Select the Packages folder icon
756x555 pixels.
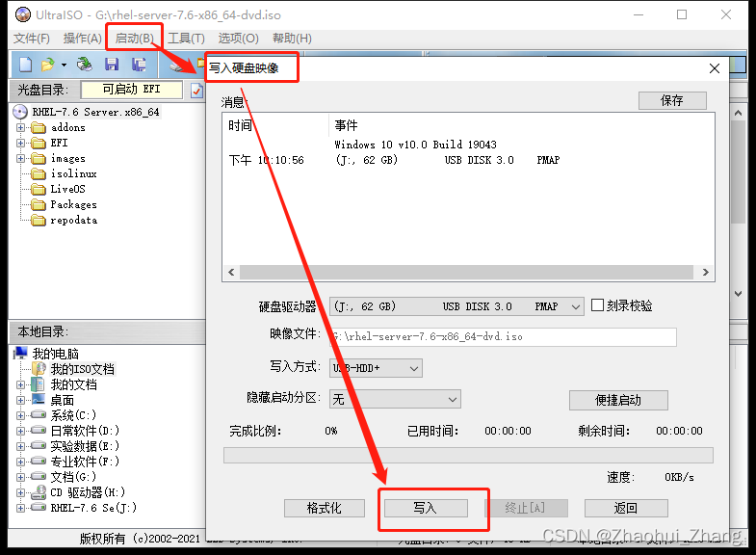[x=39, y=205]
